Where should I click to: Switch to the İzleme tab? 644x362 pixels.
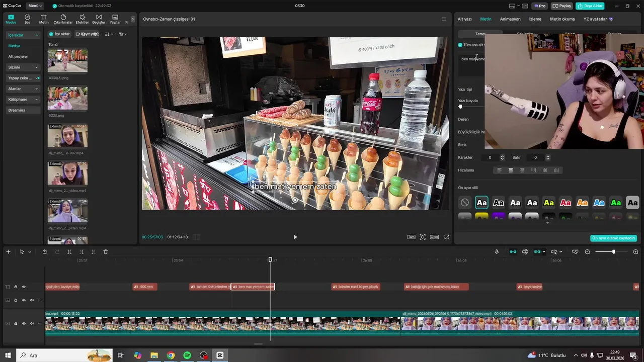click(535, 19)
